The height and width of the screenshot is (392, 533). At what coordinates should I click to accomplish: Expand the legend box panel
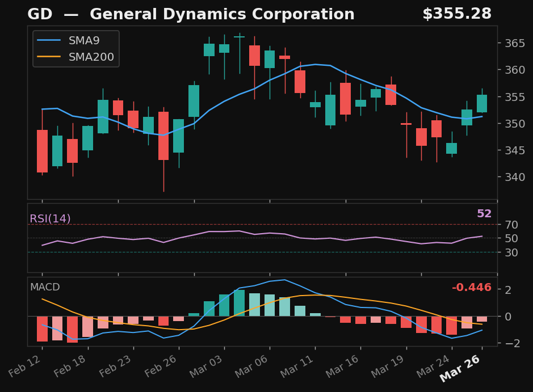pos(75,49)
